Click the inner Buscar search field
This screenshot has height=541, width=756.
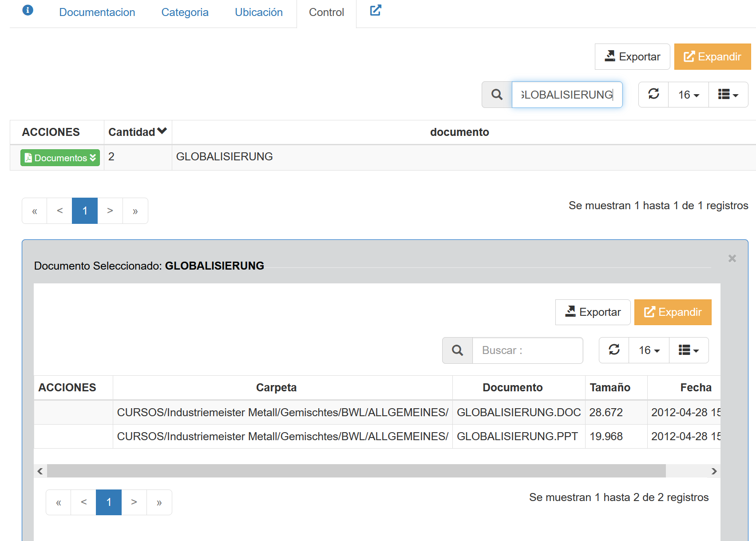[x=527, y=350]
